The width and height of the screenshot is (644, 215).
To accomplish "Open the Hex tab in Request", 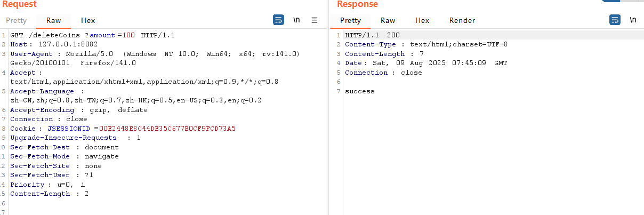I will 88,20.
